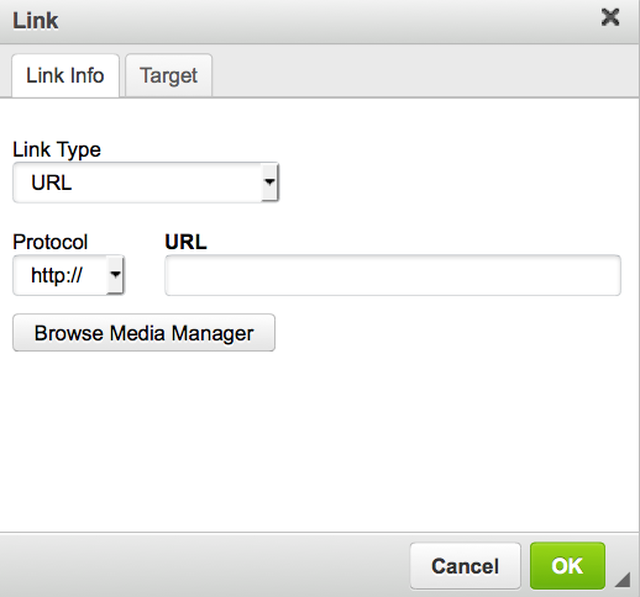
Task: Open the Protocol select box showing http://
Action: [x=60, y=275]
